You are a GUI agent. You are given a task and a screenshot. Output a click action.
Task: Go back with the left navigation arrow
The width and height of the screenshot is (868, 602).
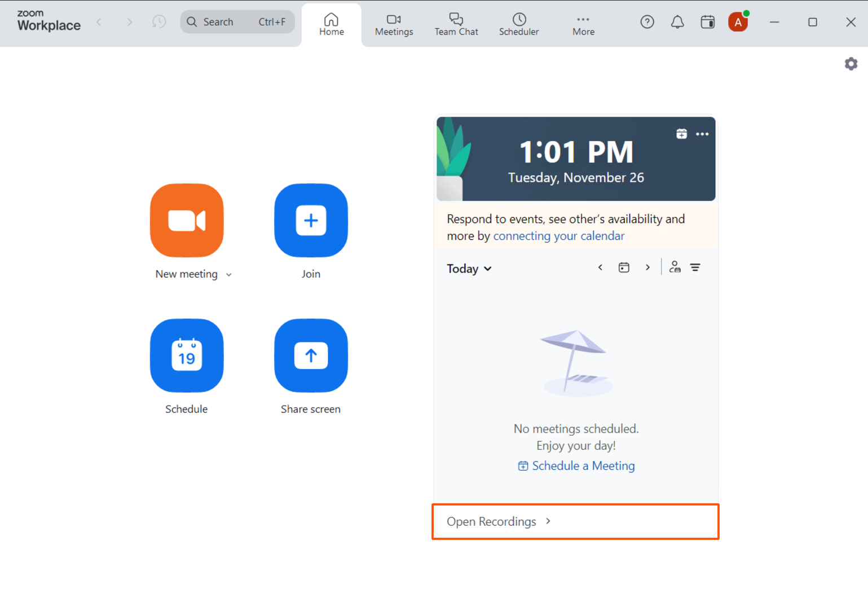point(99,22)
